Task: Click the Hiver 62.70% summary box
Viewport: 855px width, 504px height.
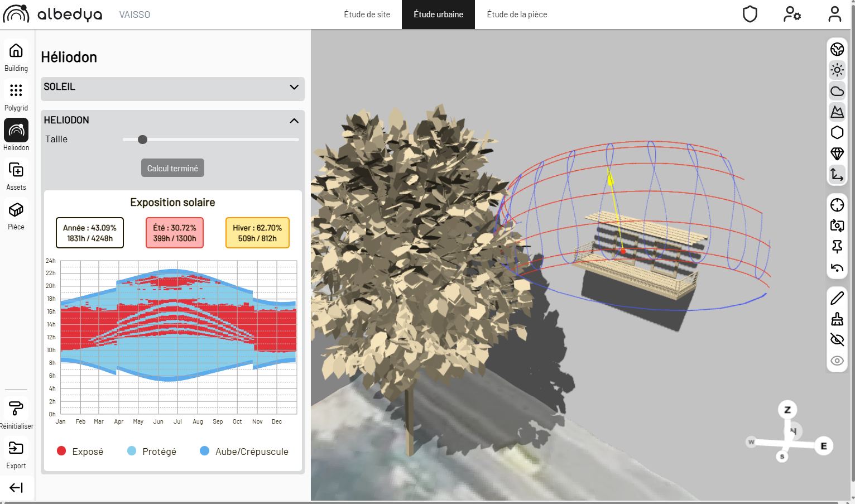Action: click(257, 233)
